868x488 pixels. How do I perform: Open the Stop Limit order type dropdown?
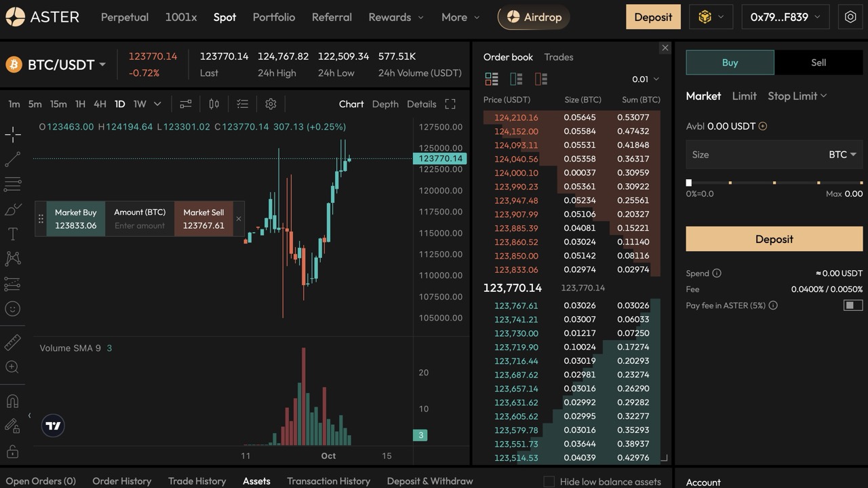click(x=797, y=96)
